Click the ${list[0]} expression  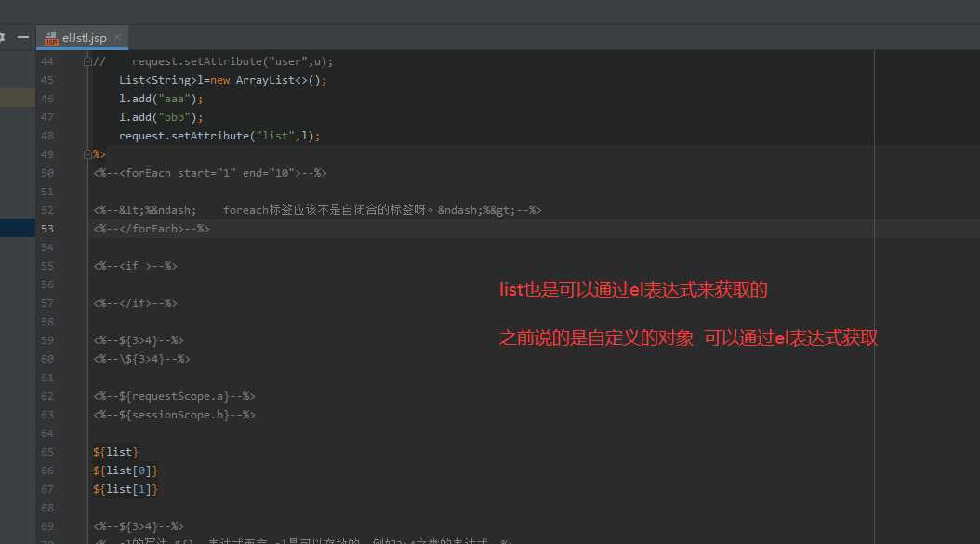coord(126,471)
